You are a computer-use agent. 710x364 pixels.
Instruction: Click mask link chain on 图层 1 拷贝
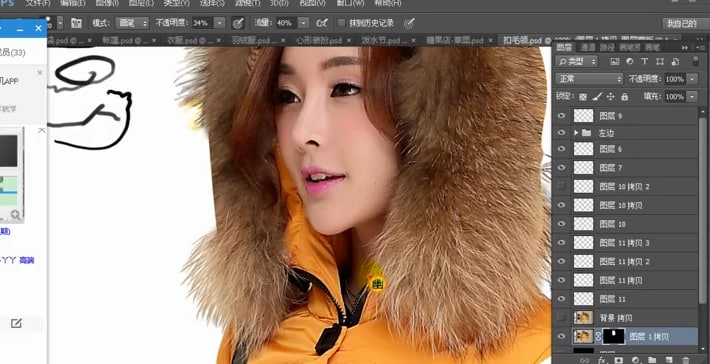click(x=598, y=336)
